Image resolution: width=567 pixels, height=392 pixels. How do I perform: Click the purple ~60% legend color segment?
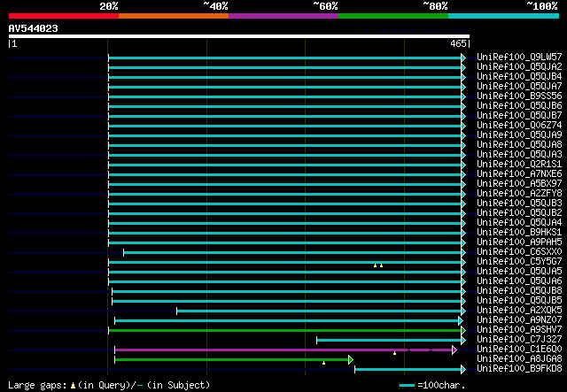(283, 16)
